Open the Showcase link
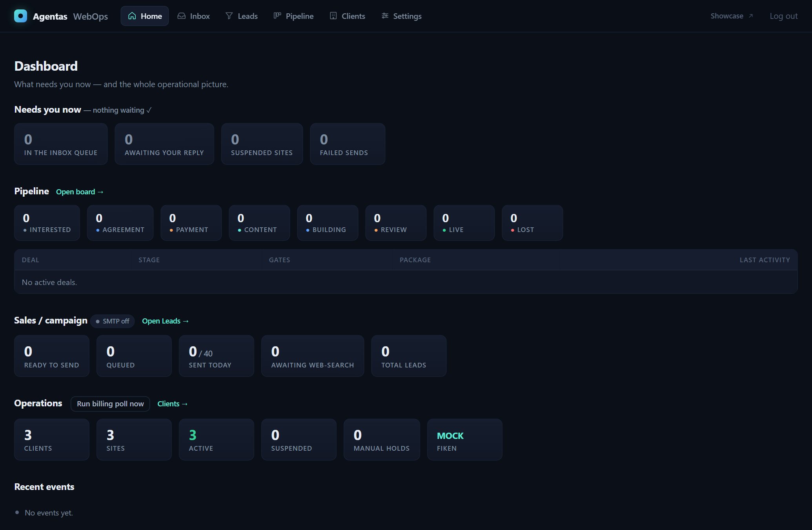Image resolution: width=812 pixels, height=530 pixels. pyautogui.click(x=732, y=16)
